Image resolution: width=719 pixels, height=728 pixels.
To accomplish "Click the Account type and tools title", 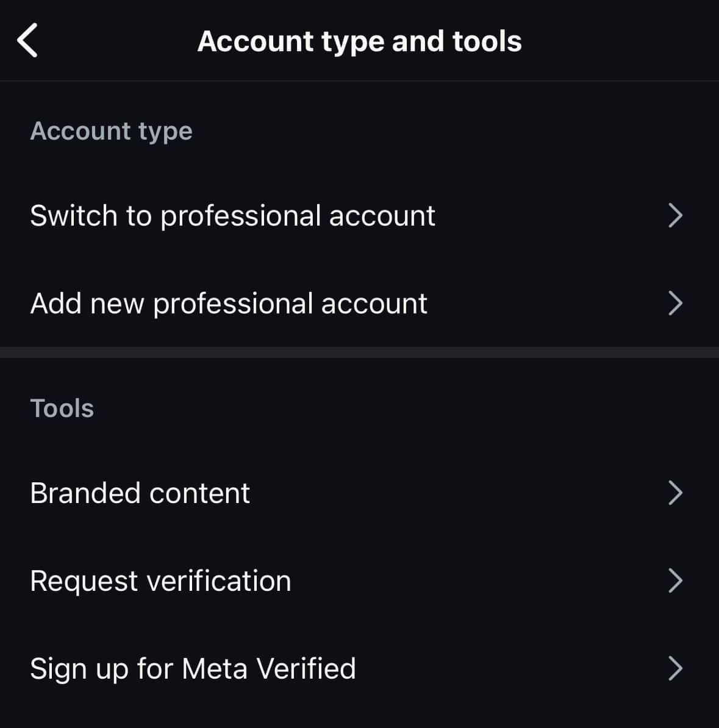I will click(360, 41).
